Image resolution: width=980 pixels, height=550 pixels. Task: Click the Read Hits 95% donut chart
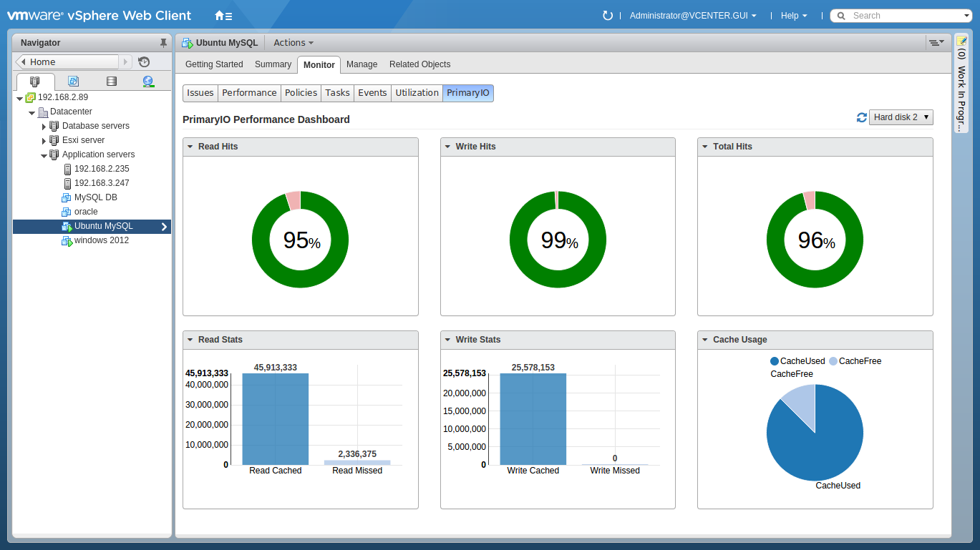(300, 240)
